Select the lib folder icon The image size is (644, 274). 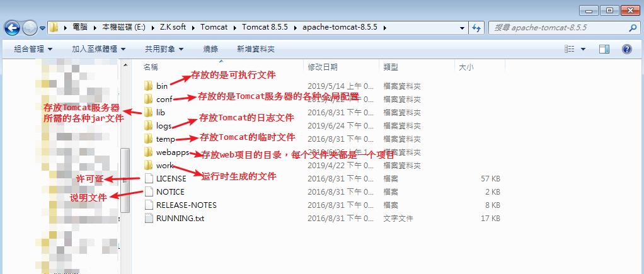click(x=148, y=111)
